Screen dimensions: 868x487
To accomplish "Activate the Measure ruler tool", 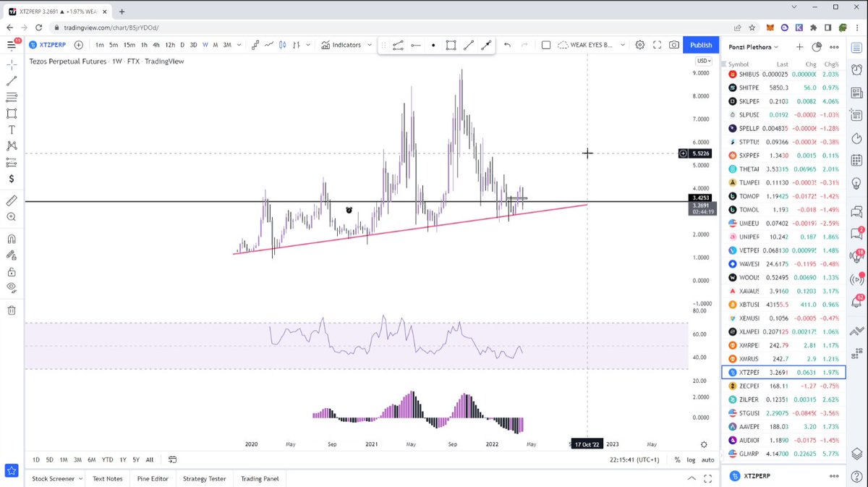I will coord(12,200).
